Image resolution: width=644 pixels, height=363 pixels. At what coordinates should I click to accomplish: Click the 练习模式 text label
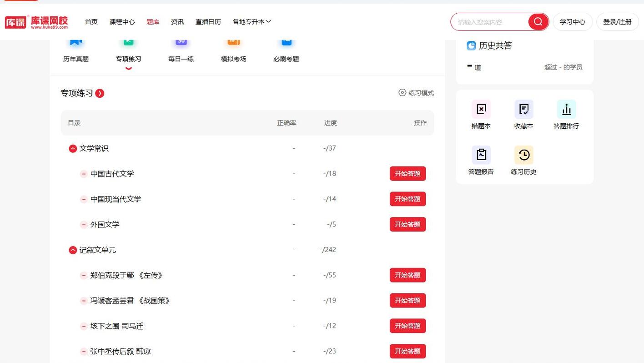[421, 93]
